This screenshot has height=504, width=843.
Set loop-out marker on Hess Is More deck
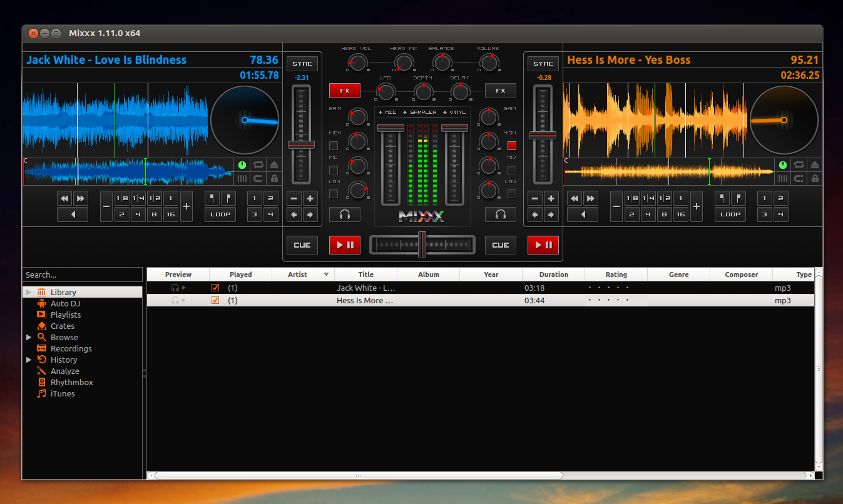tap(738, 199)
